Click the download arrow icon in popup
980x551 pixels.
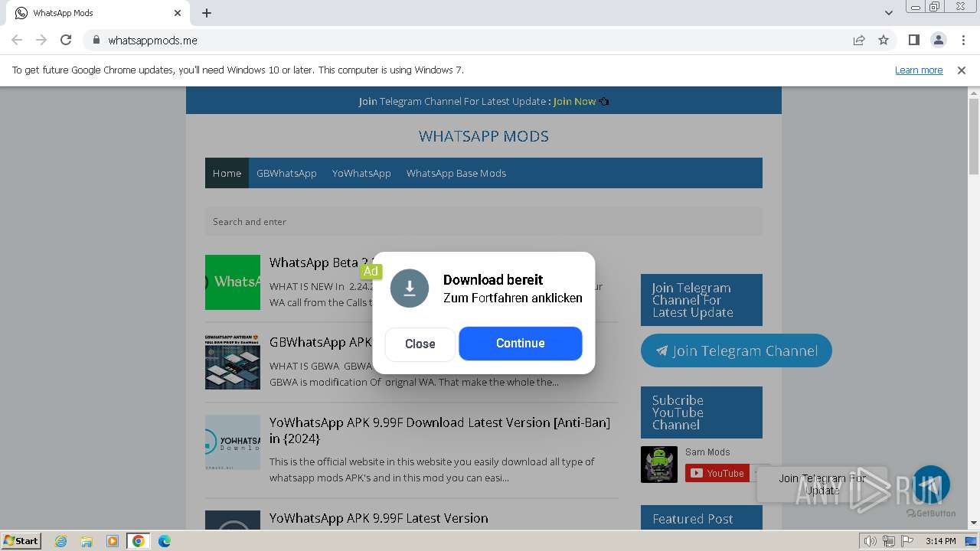(x=410, y=289)
